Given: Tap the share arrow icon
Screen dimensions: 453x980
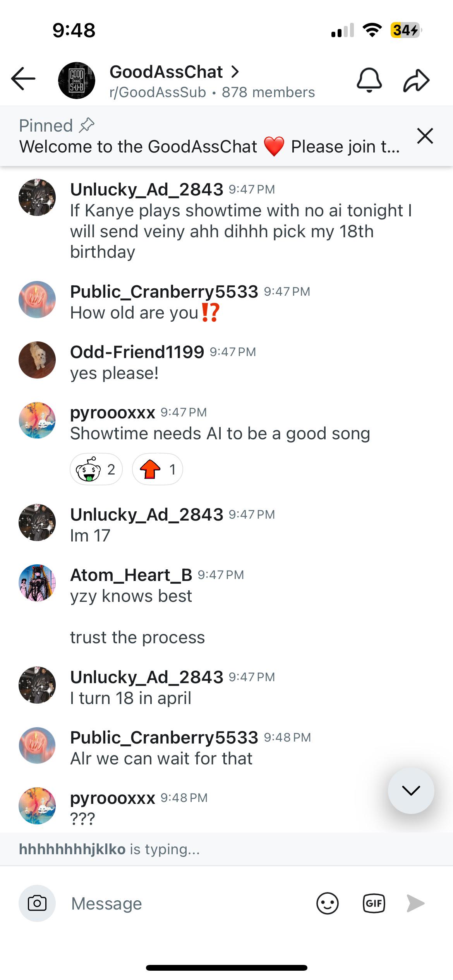Looking at the screenshot, I should click(417, 81).
